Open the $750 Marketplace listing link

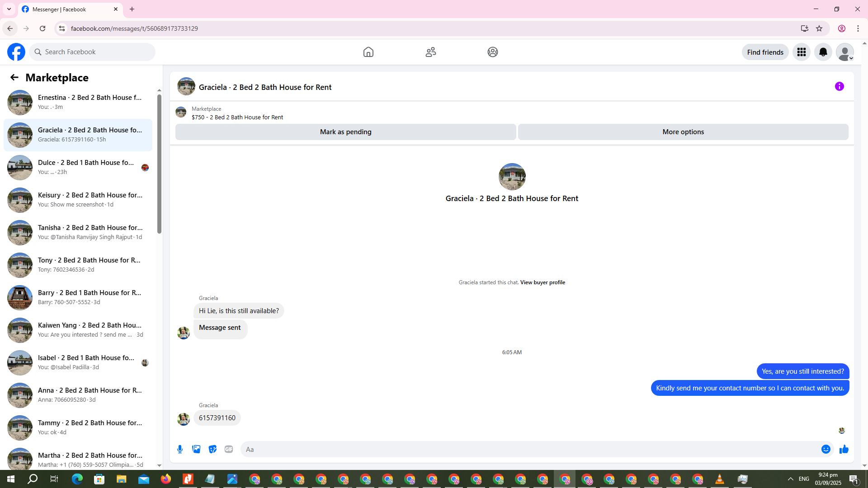coord(237,117)
